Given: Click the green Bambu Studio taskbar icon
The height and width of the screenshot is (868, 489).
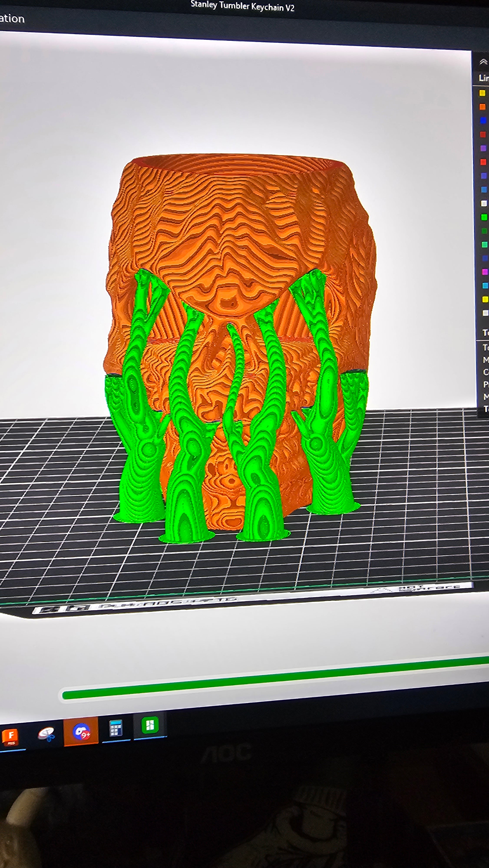Looking at the screenshot, I should click(x=150, y=725).
